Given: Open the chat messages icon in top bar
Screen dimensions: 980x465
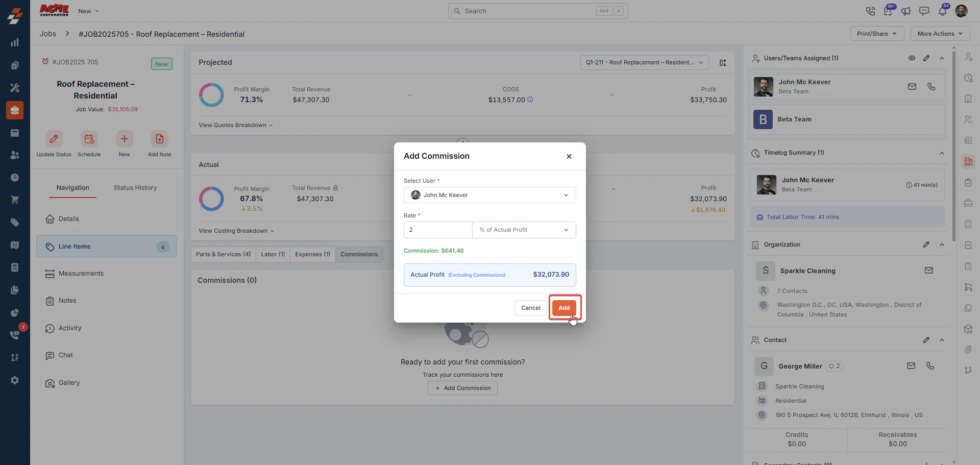Looking at the screenshot, I should (924, 11).
